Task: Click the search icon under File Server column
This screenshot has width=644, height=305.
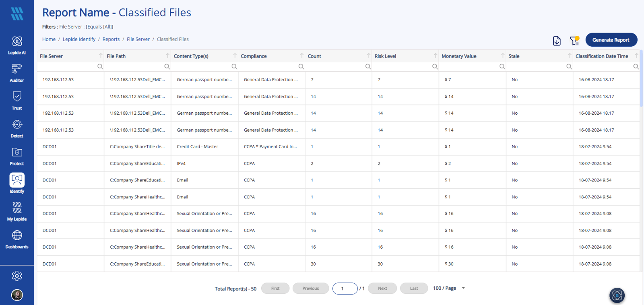Action: point(100,66)
